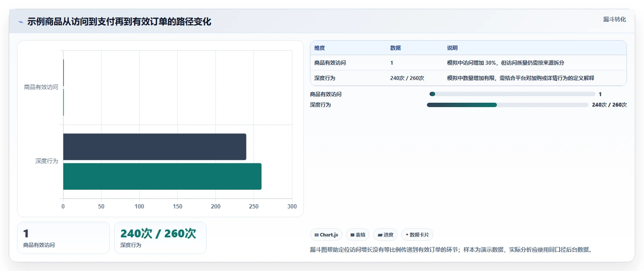644x271 pixels.
Task: Click the 漏斗转化 label at top right
Action: pyautogui.click(x=615, y=19)
